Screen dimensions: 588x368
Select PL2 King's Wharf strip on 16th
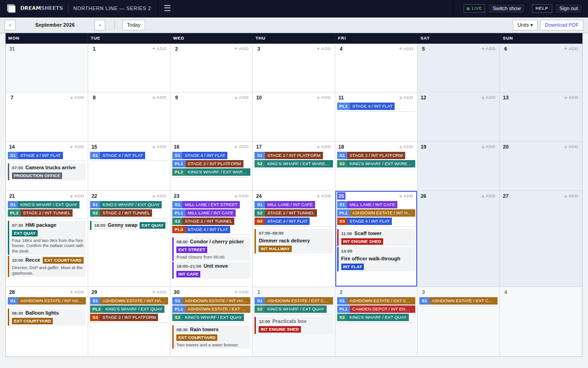pyautogui.click(x=211, y=172)
